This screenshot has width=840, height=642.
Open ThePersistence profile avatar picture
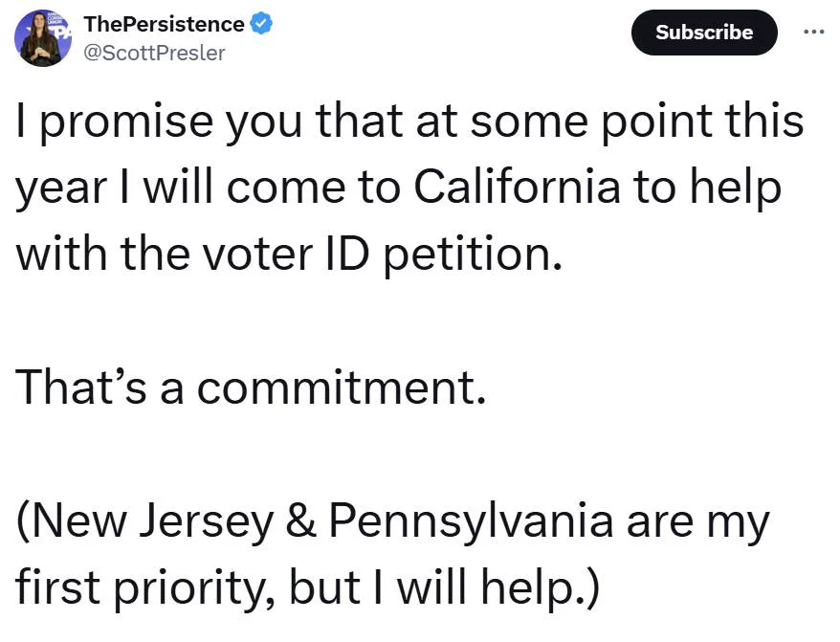43,38
